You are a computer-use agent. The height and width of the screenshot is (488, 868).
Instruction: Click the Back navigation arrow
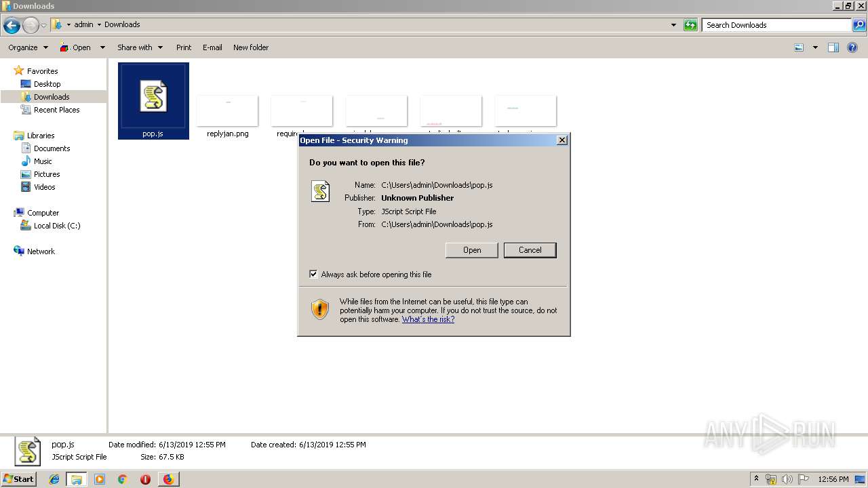coord(12,26)
